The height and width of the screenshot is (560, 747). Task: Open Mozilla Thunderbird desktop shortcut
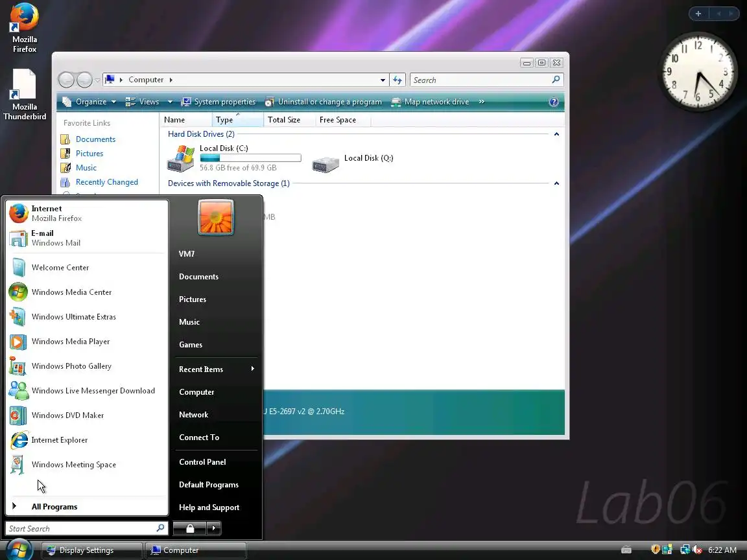point(24,95)
